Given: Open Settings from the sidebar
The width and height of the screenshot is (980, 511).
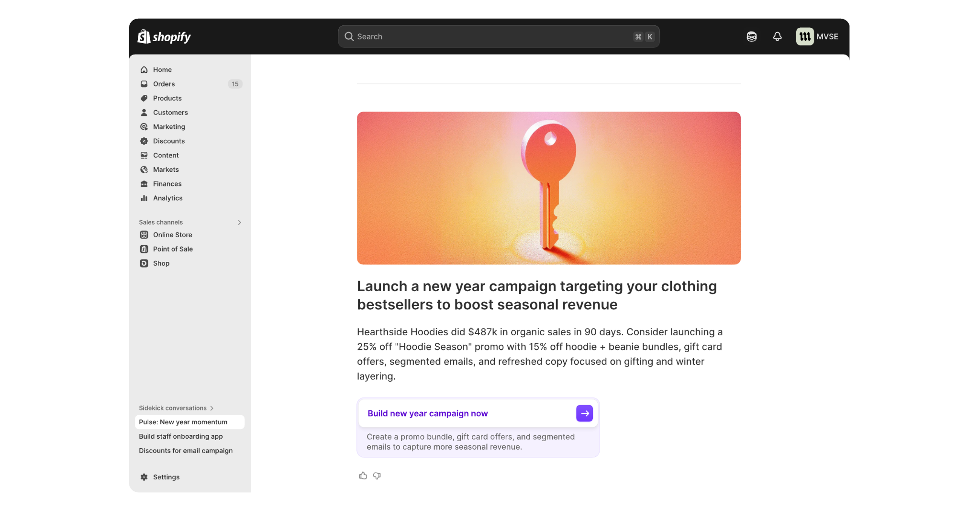Looking at the screenshot, I should coord(166,477).
